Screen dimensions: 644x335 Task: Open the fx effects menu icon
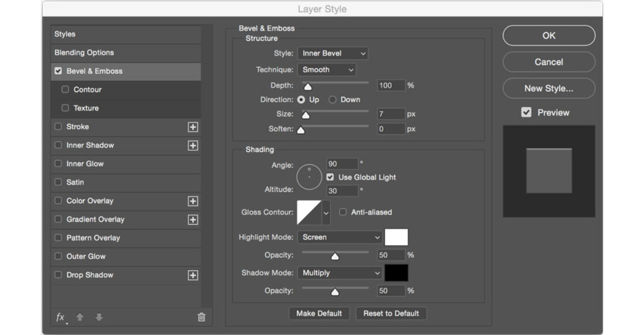pos(61,317)
